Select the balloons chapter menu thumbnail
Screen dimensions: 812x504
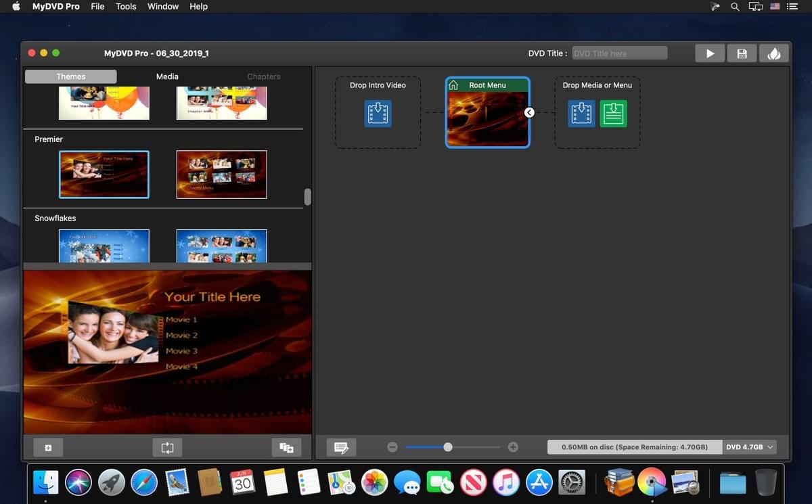coord(221,103)
